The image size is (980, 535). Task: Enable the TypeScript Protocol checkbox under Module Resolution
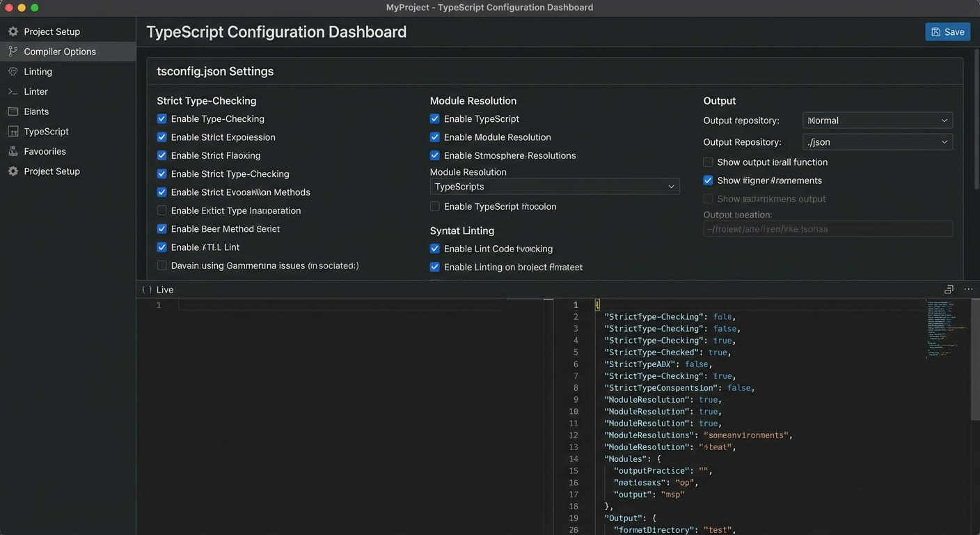coord(435,206)
